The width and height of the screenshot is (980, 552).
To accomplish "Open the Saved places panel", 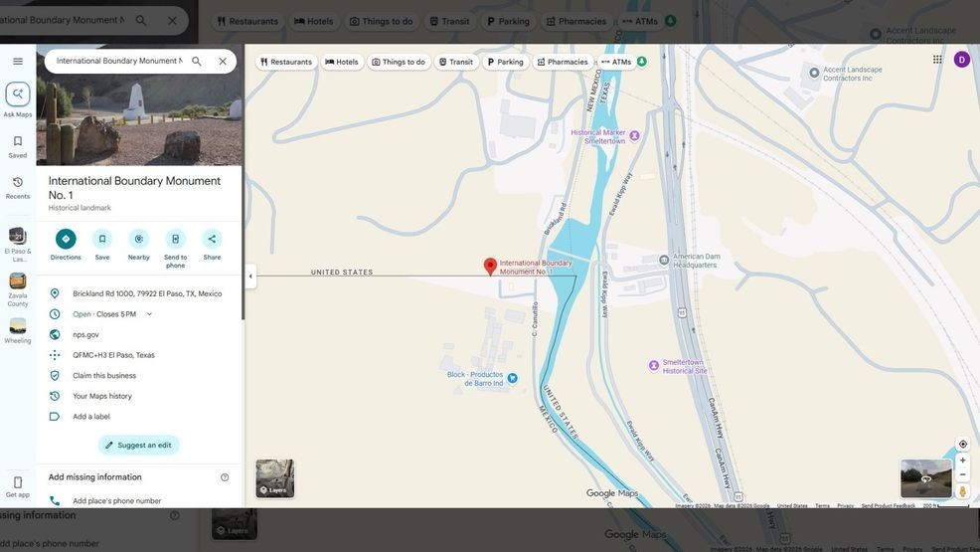I will coord(18,147).
